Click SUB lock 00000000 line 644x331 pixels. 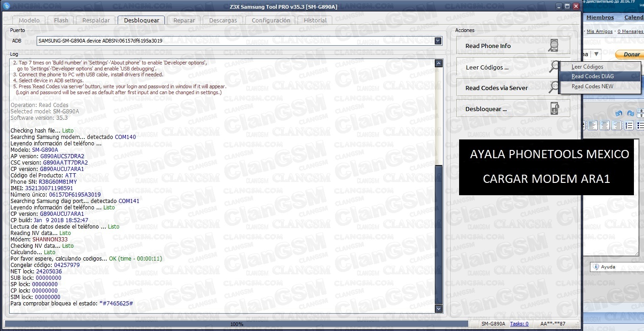(x=36, y=278)
